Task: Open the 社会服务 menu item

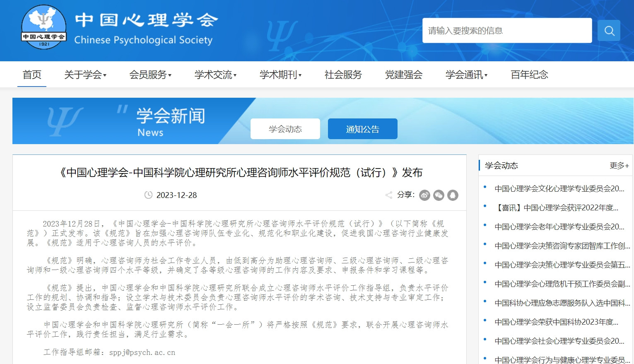Action: point(343,75)
